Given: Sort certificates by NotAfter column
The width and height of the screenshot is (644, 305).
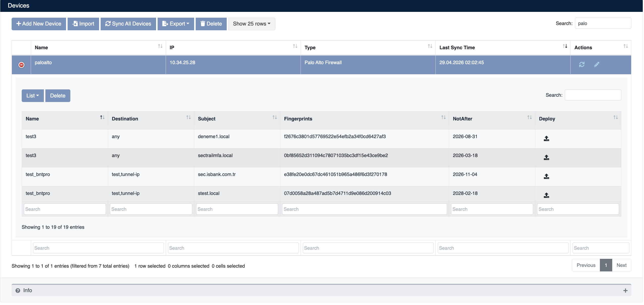Looking at the screenshot, I should [x=530, y=117].
